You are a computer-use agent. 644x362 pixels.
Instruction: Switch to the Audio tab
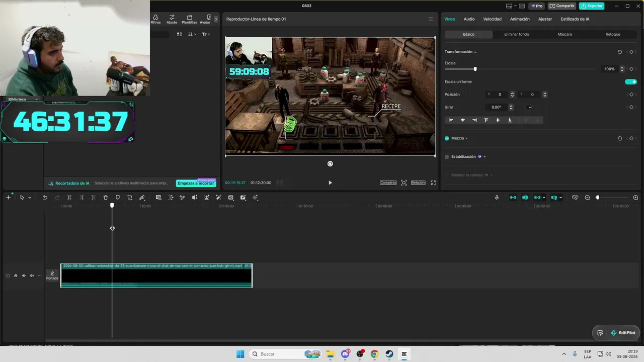pos(469,19)
